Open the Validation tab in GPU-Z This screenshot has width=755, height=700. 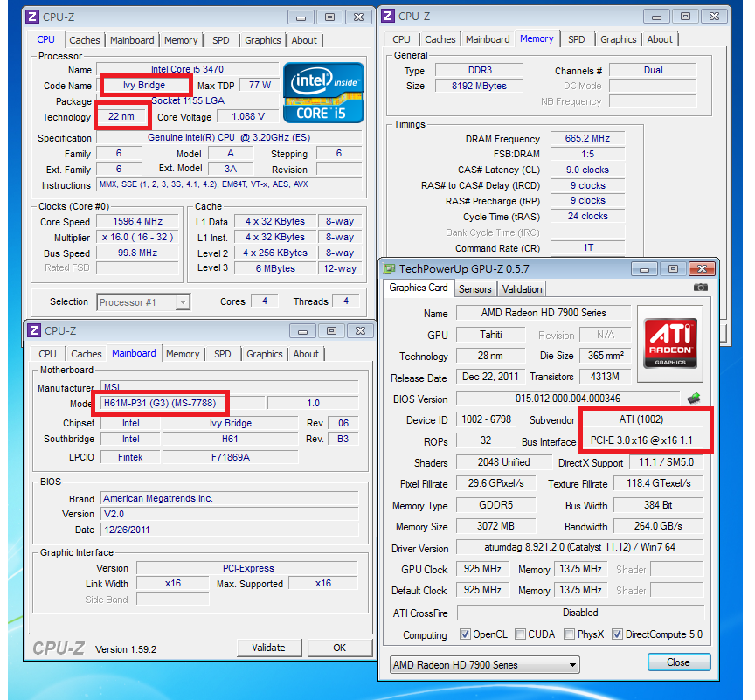coord(522,288)
